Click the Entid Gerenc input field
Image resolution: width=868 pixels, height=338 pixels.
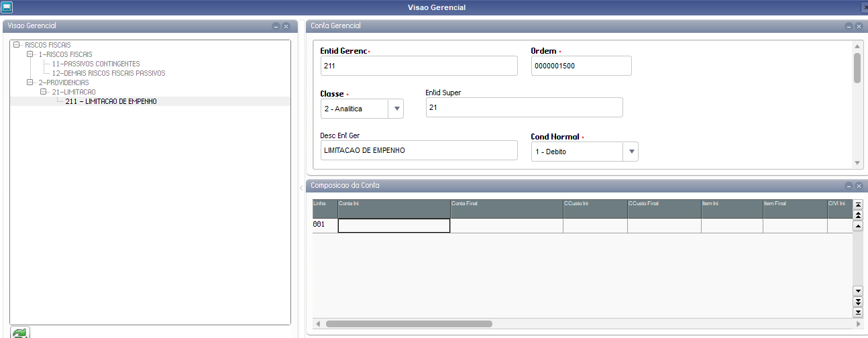pyautogui.click(x=419, y=66)
